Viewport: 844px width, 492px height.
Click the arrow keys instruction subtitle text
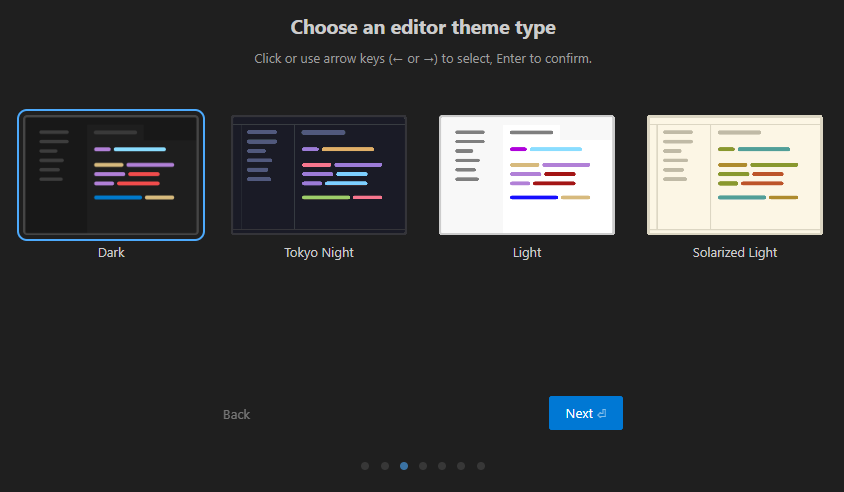click(423, 59)
